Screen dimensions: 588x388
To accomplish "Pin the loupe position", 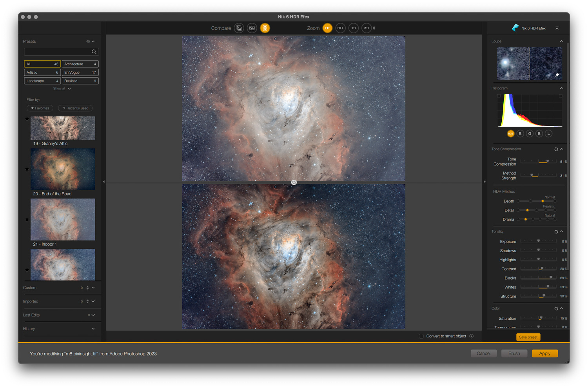I will click(x=557, y=75).
